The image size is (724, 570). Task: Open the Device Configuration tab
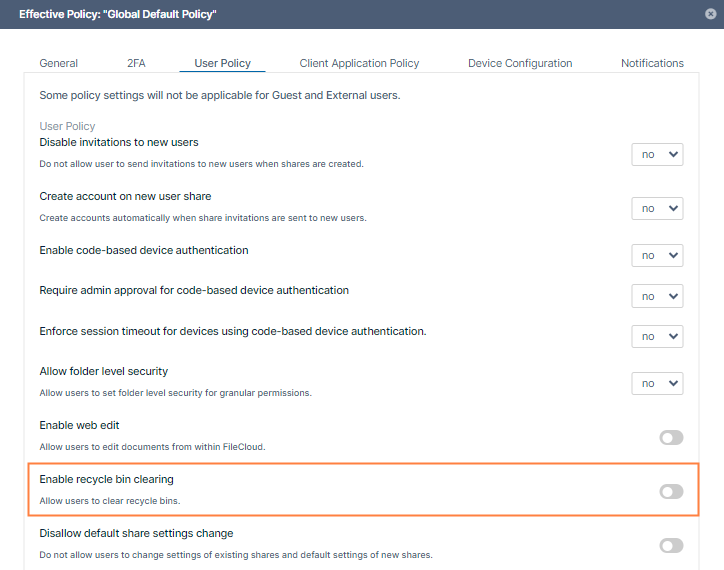(x=520, y=63)
